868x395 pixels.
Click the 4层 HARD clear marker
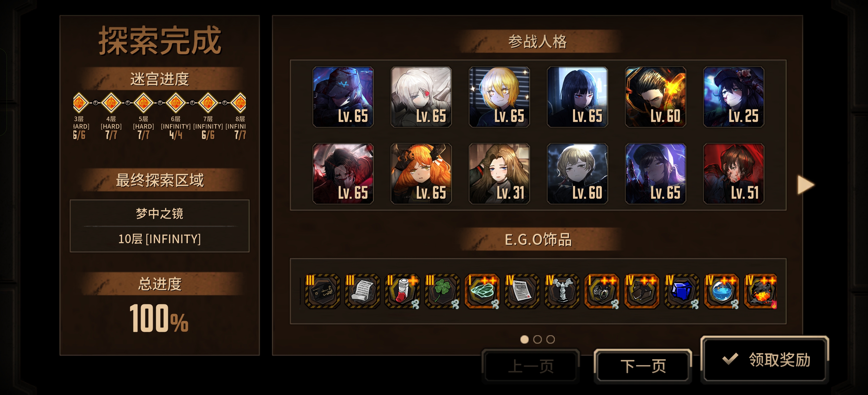(x=111, y=103)
